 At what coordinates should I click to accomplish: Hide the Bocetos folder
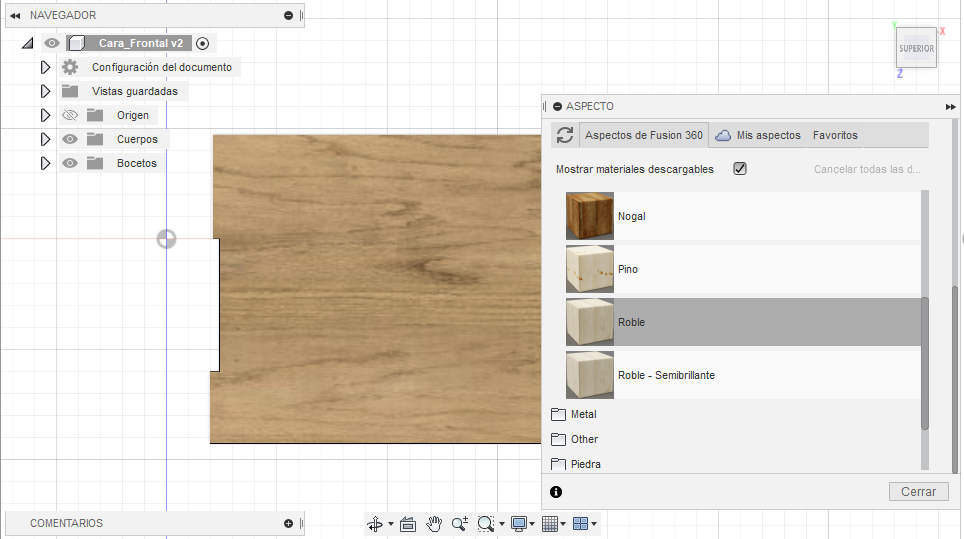point(70,163)
